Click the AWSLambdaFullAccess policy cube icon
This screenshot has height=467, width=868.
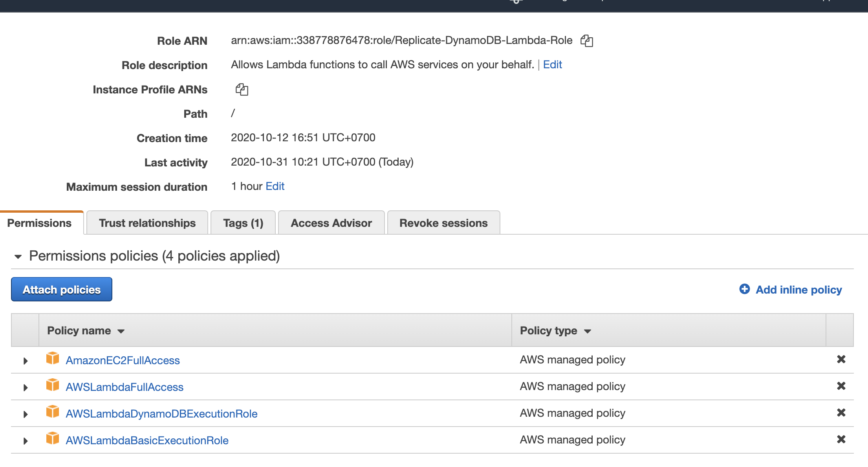[x=52, y=385]
